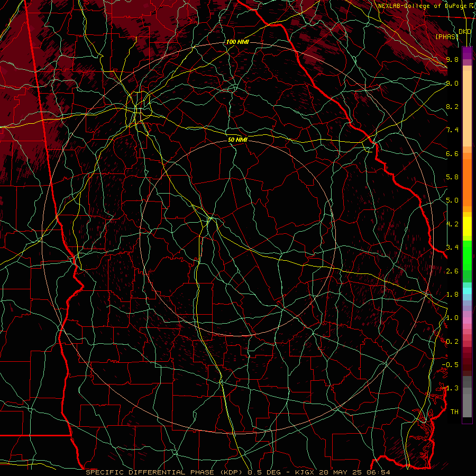Click the 9.8 value on the scale
The image size is (476, 476).
click(x=452, y=59)
